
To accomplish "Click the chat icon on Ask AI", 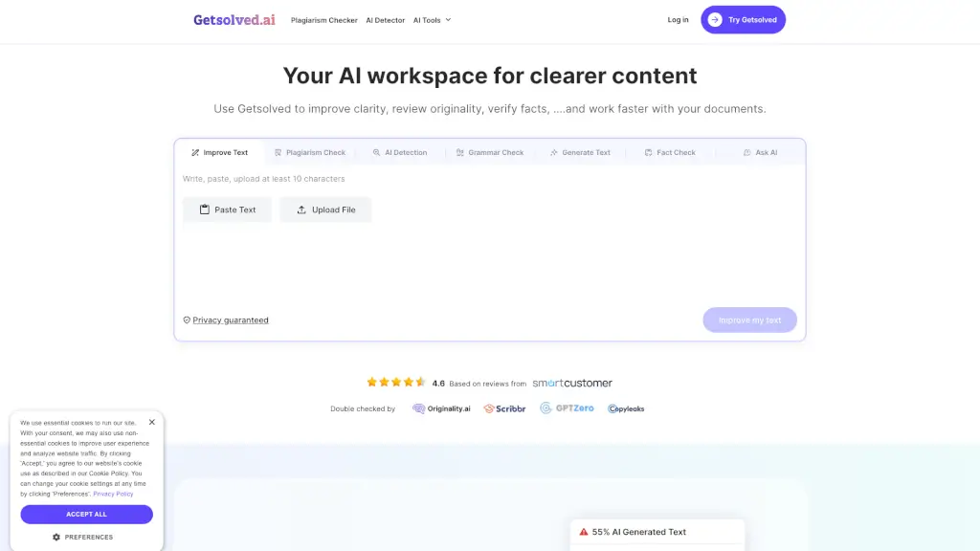I will coord(746,152).
